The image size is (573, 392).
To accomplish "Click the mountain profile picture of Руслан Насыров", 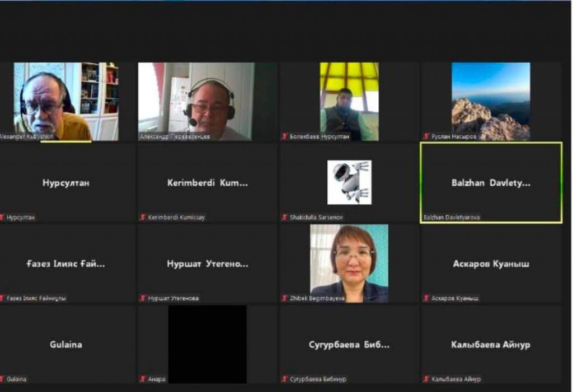I will point(491,101).
